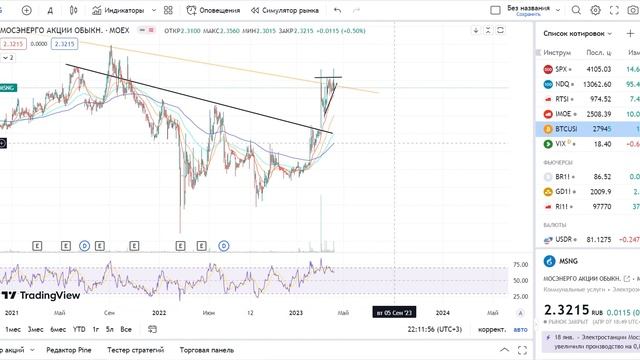640x360 pixels.
Task: Undo the last chart action
Action: 338,10
